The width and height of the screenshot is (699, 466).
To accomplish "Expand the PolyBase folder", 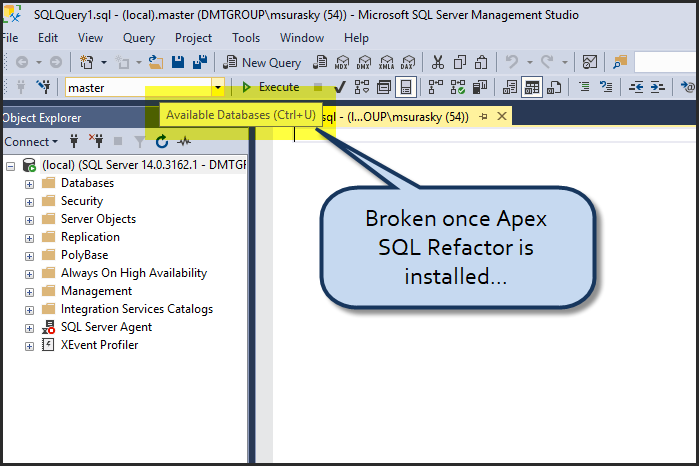I will click(x=29, y=256).
